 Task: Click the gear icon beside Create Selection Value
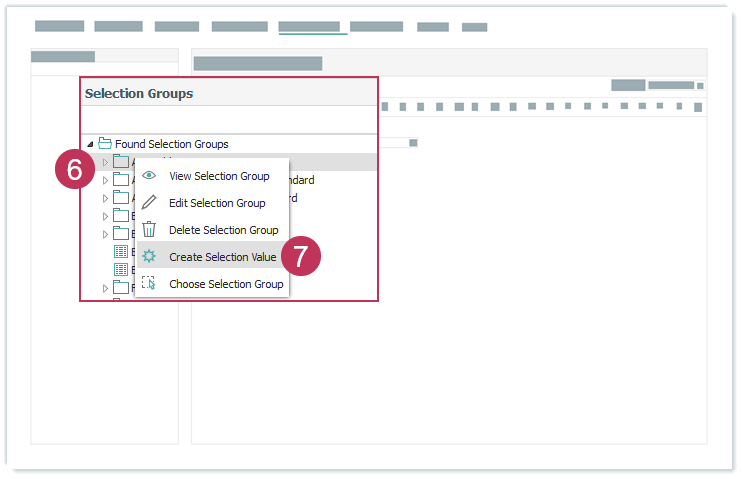(149, 257)
